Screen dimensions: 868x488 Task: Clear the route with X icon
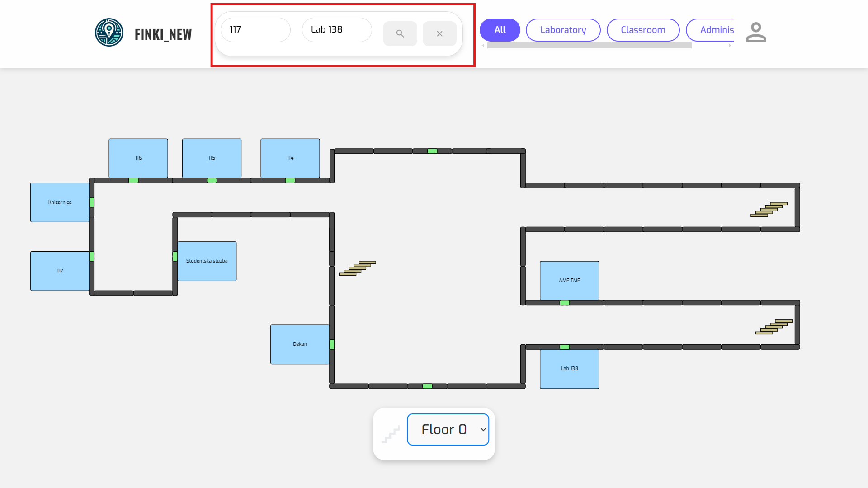point(439,33)
